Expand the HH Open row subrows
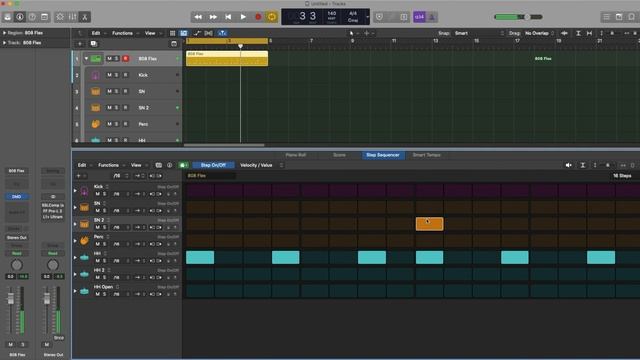This screenshot has height=360, width=640. (x=75, y=291)
